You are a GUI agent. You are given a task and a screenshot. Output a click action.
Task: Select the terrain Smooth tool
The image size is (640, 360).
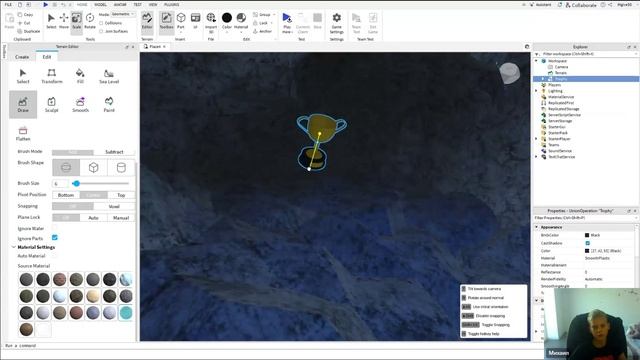[x=80, y=104]
